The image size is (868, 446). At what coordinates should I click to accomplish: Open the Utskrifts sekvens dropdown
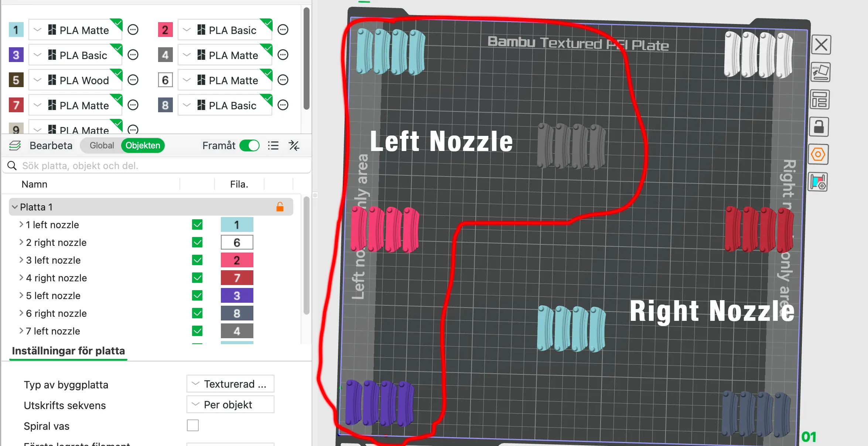(230, 405)
